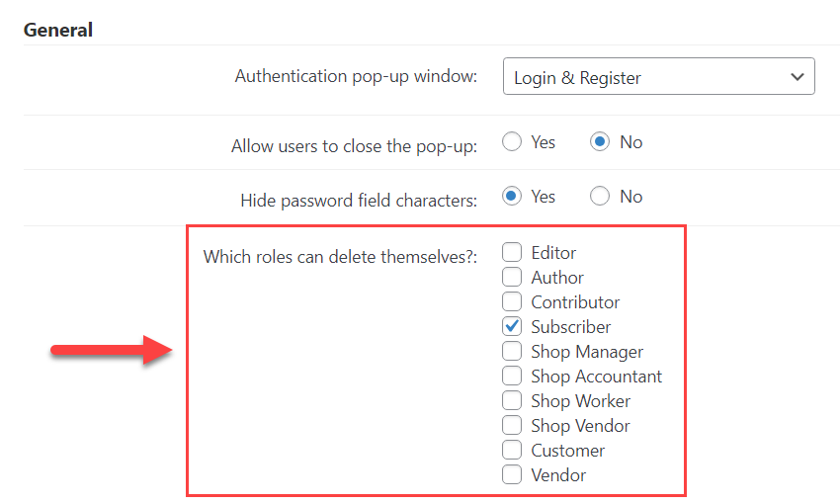
Task: Click the Customer label text
Action: (567, 451)
